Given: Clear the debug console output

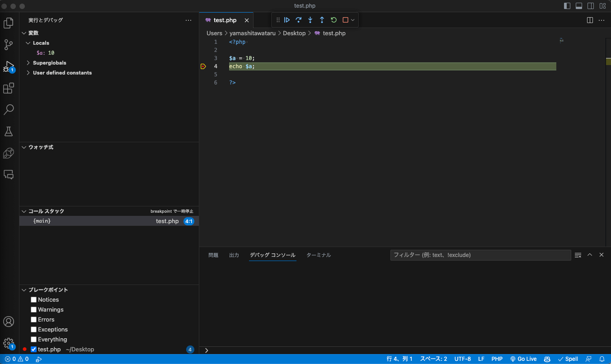Looking at the screenshot, I should click(x=578, y=255).
